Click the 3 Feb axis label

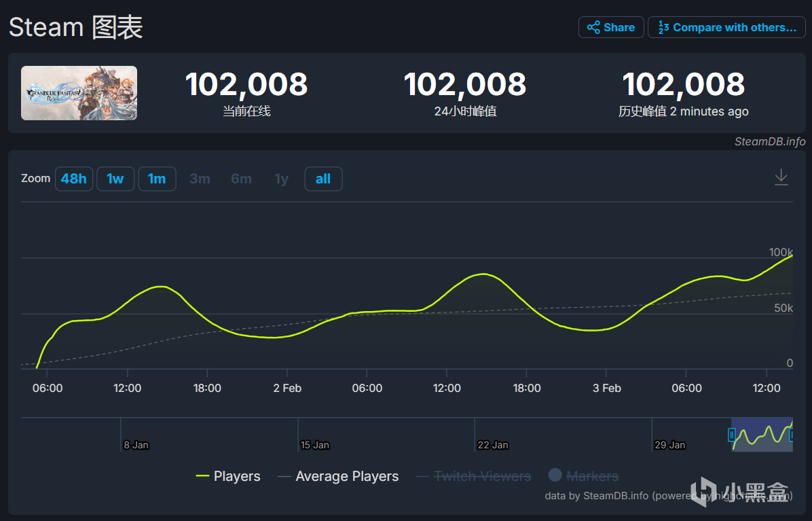tap(607, 388)
